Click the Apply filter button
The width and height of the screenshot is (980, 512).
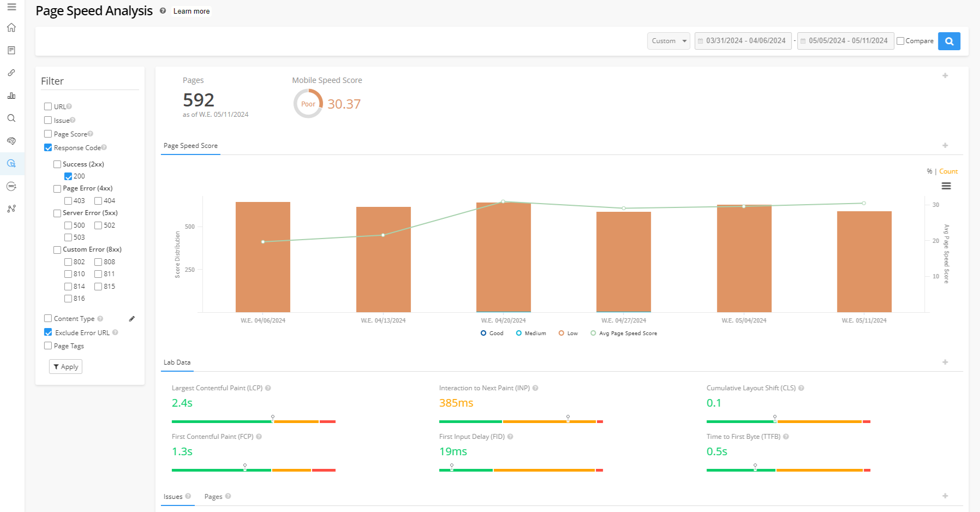point(65,367)
